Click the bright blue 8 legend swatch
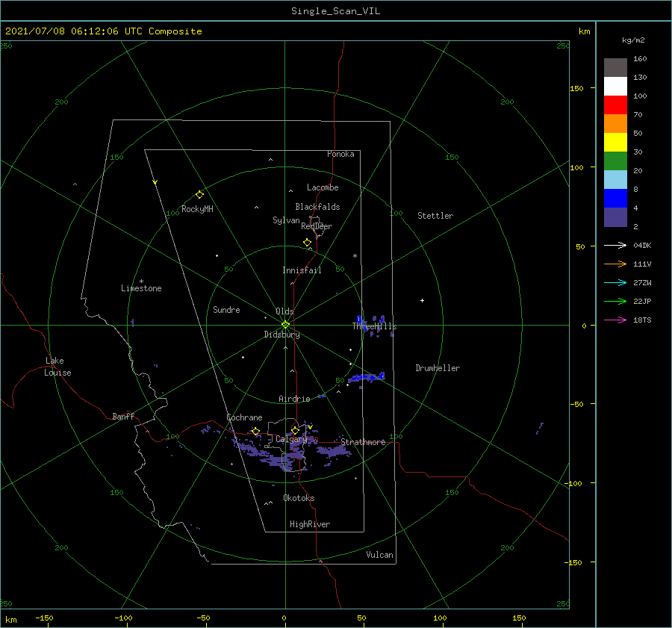Screen dimensions: 672x628 (615, 198)
